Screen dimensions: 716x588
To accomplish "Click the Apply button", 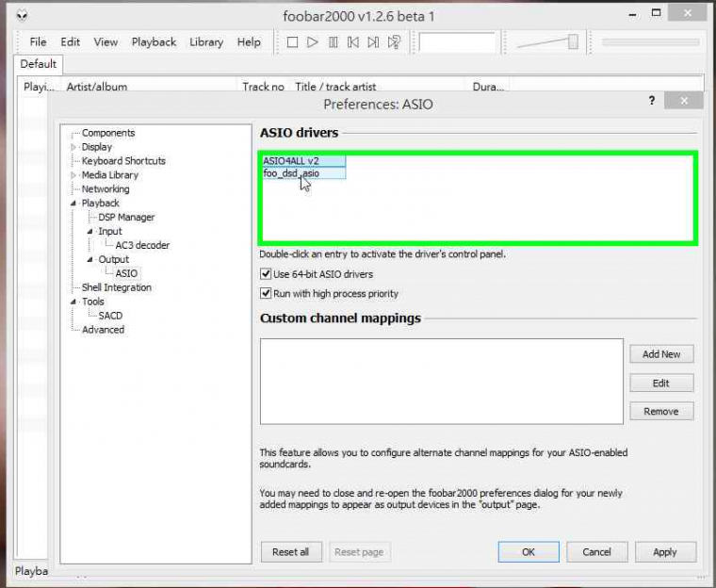I will pyautogui.click(x=665, y=552).
